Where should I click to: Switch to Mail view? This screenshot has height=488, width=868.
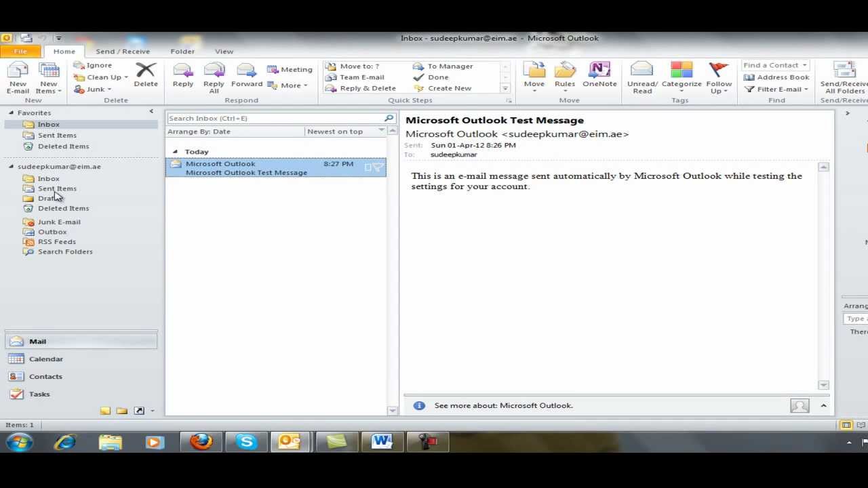click(x=81, y=342)
